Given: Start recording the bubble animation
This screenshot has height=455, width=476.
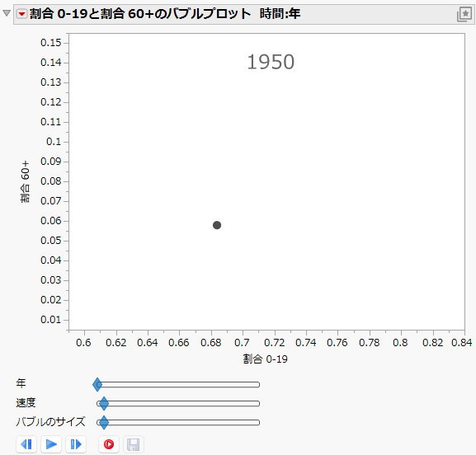Looking at the screenshot, I should coord(109,444).
